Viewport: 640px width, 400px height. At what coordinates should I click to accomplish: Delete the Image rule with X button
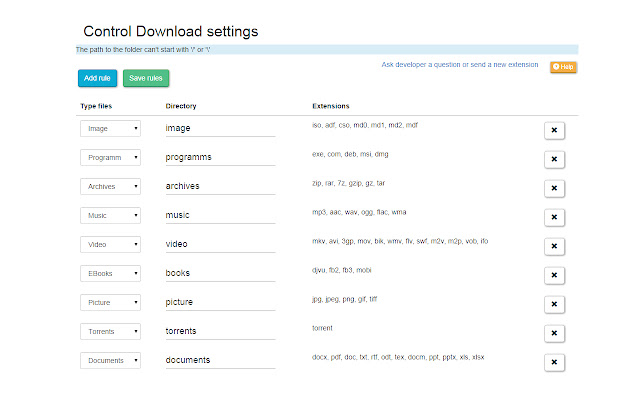click(555, 130)
